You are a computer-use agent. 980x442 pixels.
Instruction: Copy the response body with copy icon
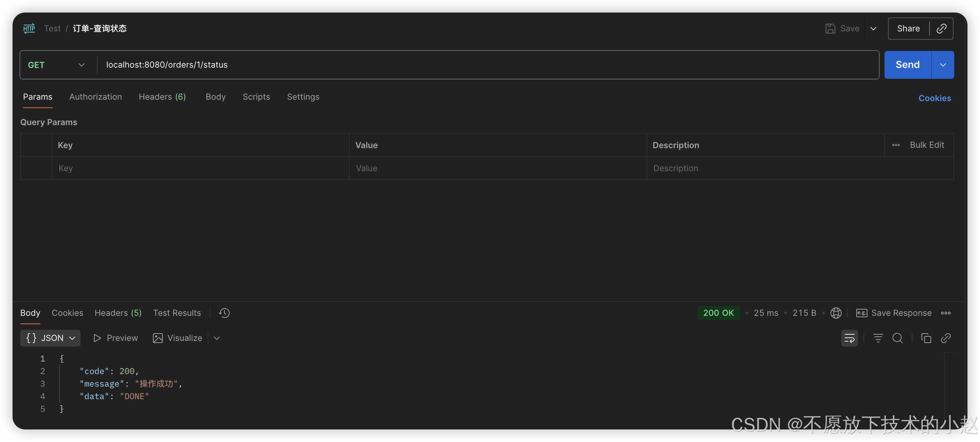point(926,338)
